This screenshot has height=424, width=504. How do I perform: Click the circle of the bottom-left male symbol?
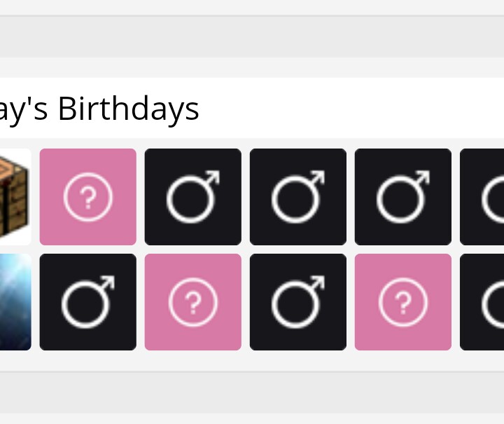point(84,305)
